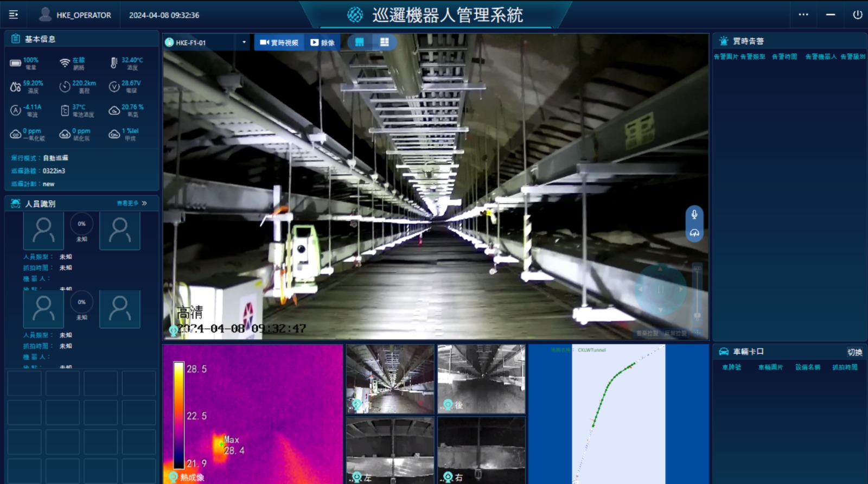Open the hamburger menu at top left
Viewport: 868px width, 484px height.
point(14,15)
